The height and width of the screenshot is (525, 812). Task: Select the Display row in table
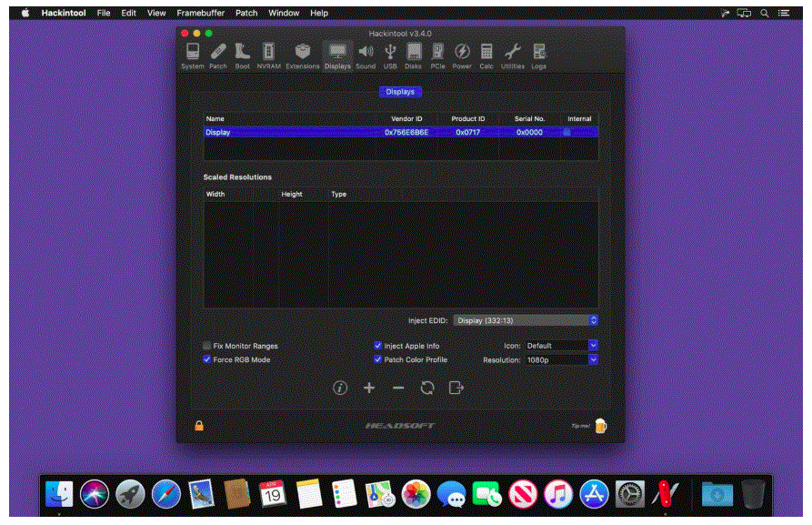click(x=401, y=132)
